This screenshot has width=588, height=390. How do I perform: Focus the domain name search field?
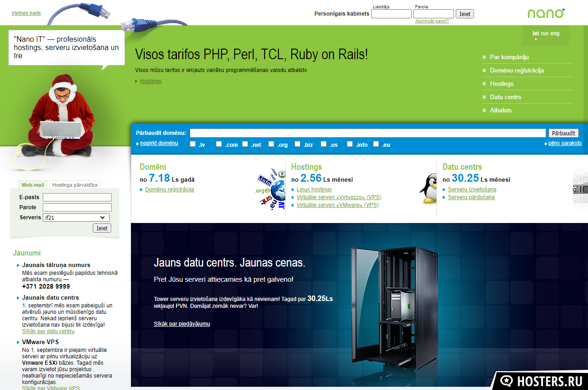point(368,133)
